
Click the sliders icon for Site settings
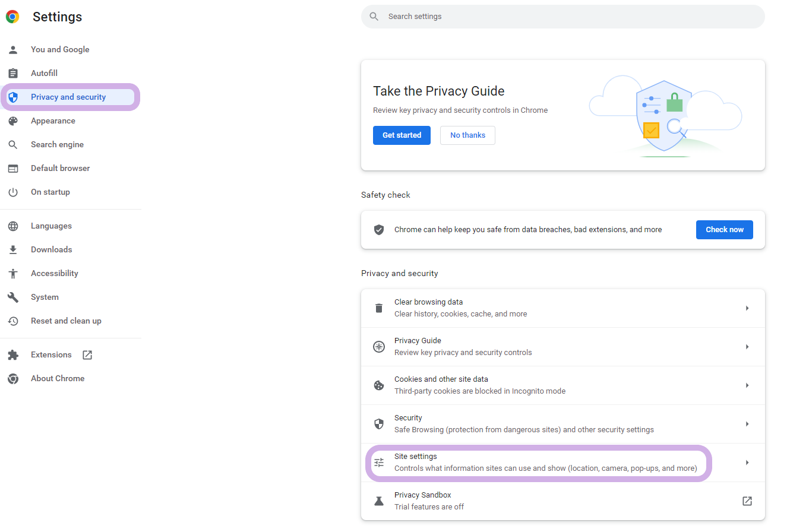coord(379,463)
